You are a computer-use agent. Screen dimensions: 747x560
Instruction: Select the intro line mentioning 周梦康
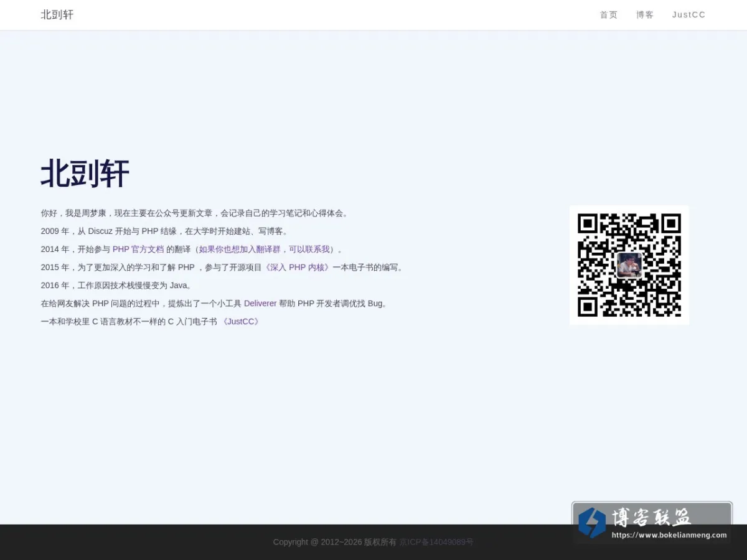point(195,213)
